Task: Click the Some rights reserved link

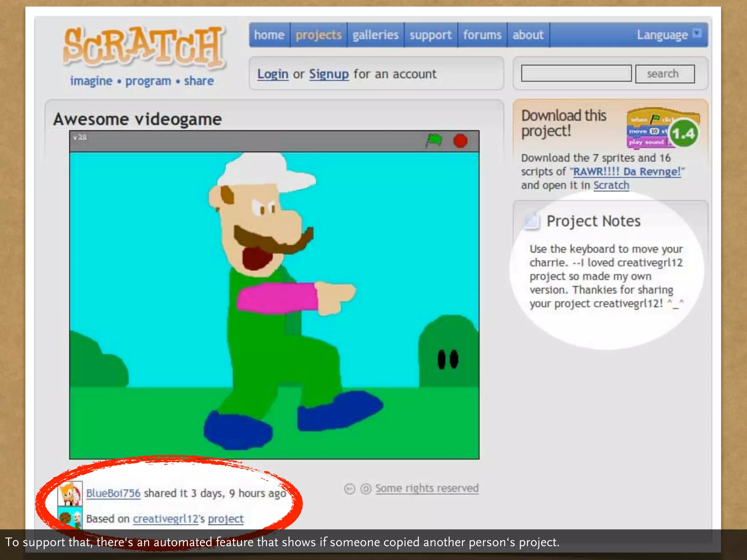Action: [x=427, y=488]
